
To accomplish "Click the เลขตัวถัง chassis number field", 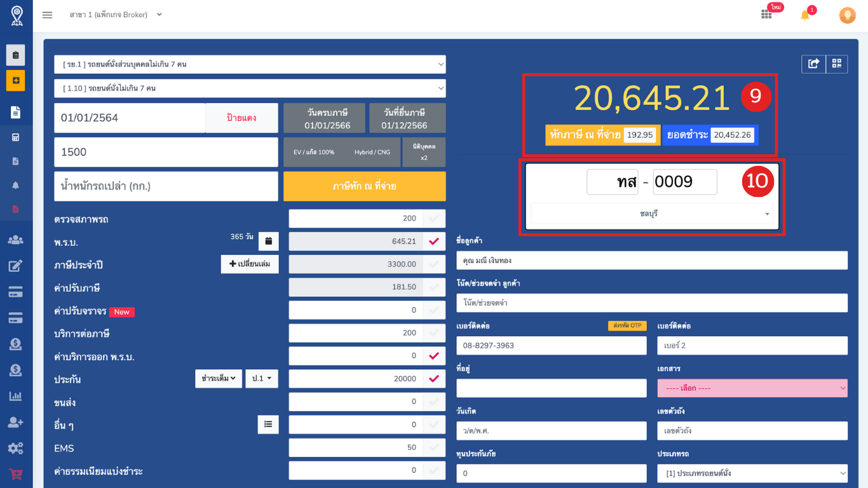I will (x=752, y=431).
